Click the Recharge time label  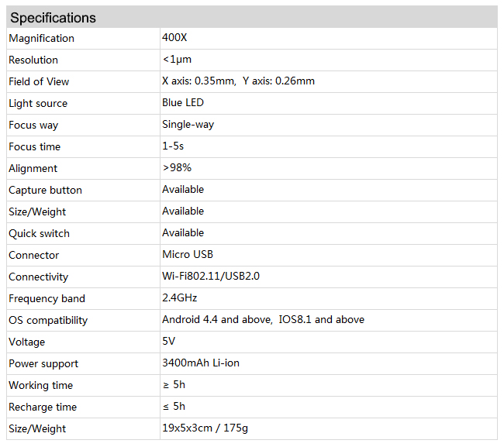click(x=43, y=407)
